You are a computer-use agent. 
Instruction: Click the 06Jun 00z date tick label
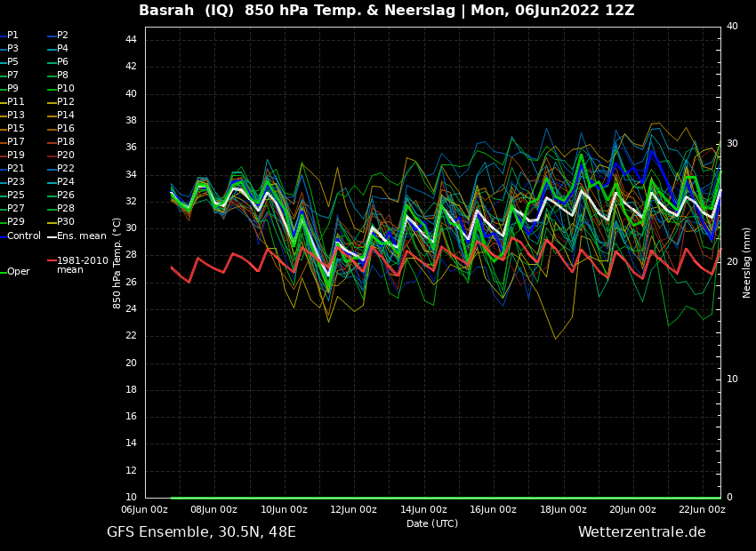(144, 510)
